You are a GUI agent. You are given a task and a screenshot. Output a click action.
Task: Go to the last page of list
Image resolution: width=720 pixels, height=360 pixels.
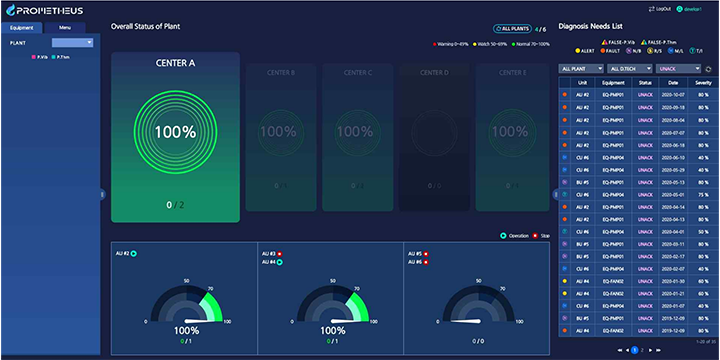[658, 350]
